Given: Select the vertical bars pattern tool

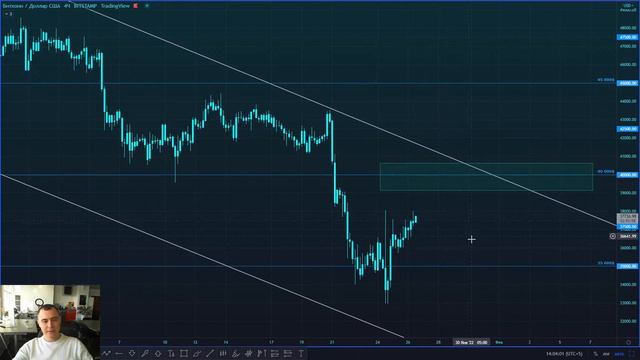Looking at the screenshot, I should (x=223, y=353).
